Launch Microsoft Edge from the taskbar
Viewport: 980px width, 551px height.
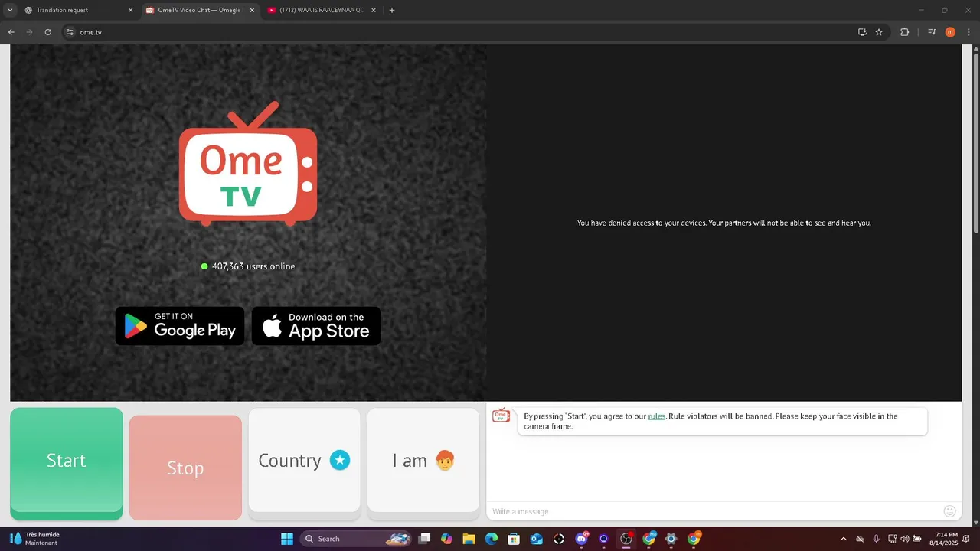pyautogui.click(x=492, y=539)
